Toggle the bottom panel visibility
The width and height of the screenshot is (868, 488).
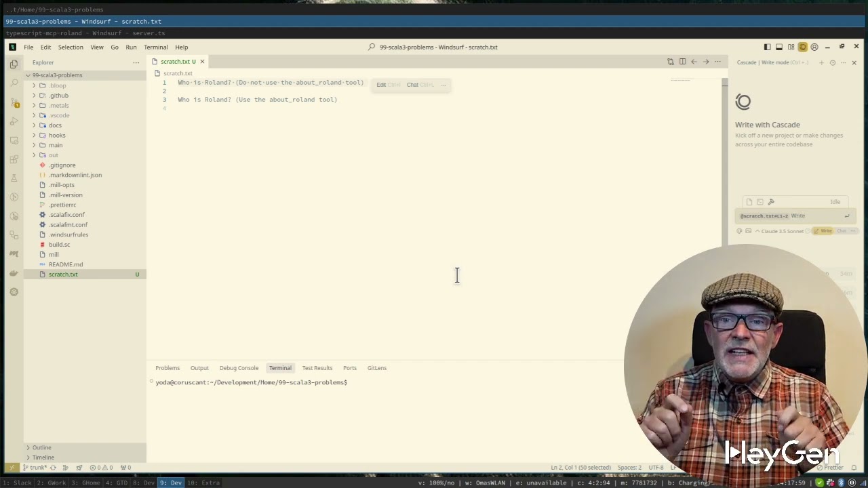click(x=779, y=47)
